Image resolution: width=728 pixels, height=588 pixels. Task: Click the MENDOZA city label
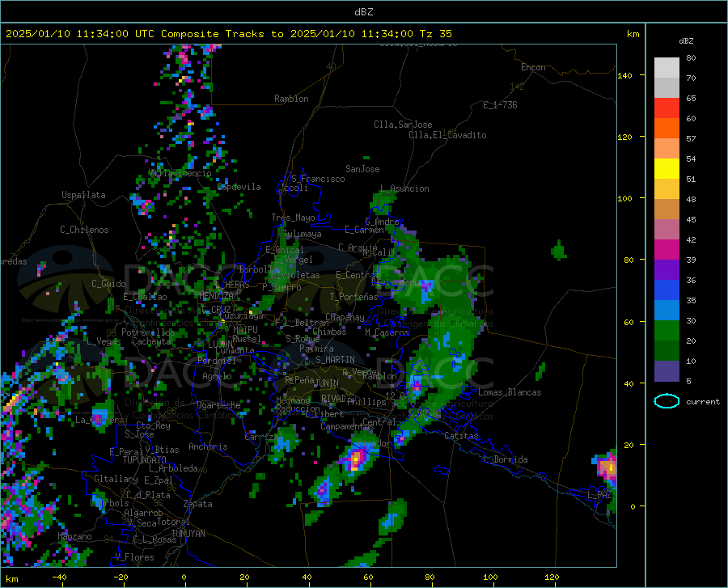(216, 295)
